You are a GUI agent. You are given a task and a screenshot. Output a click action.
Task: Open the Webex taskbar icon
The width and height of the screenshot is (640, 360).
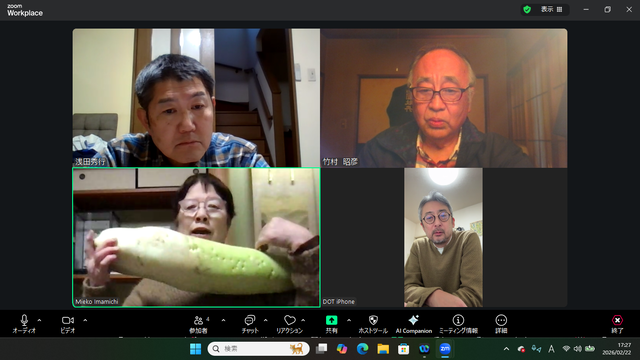click(x=424, y=349)
